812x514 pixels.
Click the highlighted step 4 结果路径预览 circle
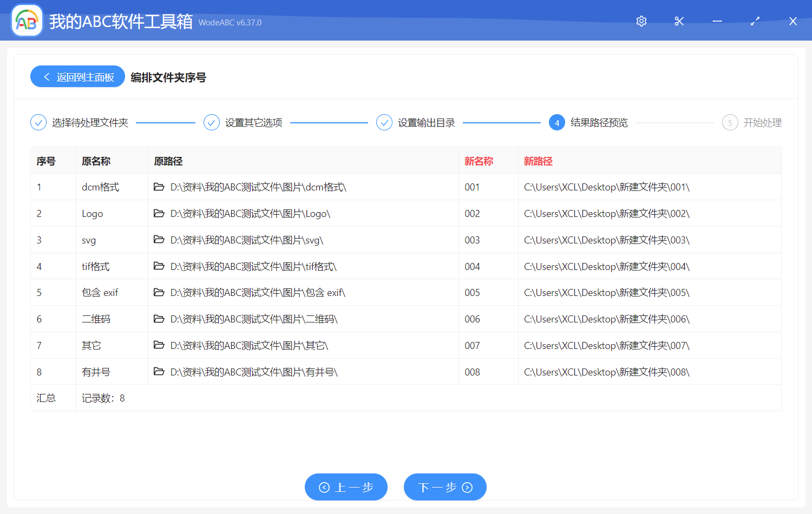[x=557, y=122]
